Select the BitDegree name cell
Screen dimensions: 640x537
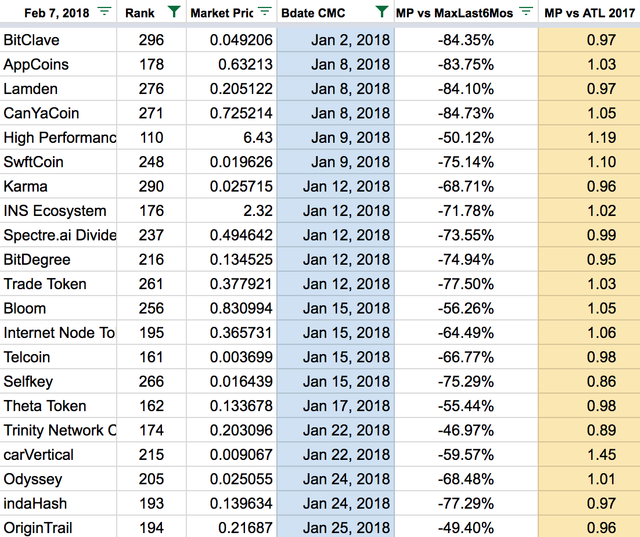pyautogui.click(x=58, y=260)
